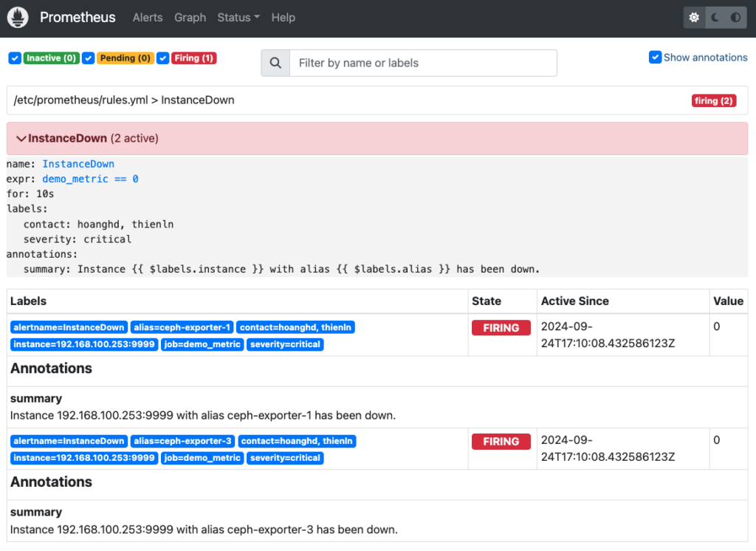756x551 pixels.
Task: Open the Status dropdown menu
Action: pos(238,18)
